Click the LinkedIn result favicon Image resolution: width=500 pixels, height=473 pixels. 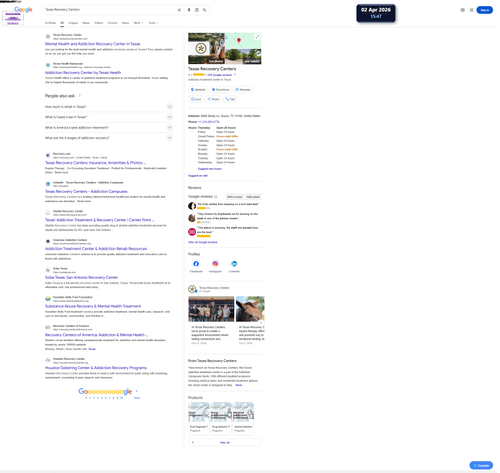pyautogui.click(x=48, y=184)
